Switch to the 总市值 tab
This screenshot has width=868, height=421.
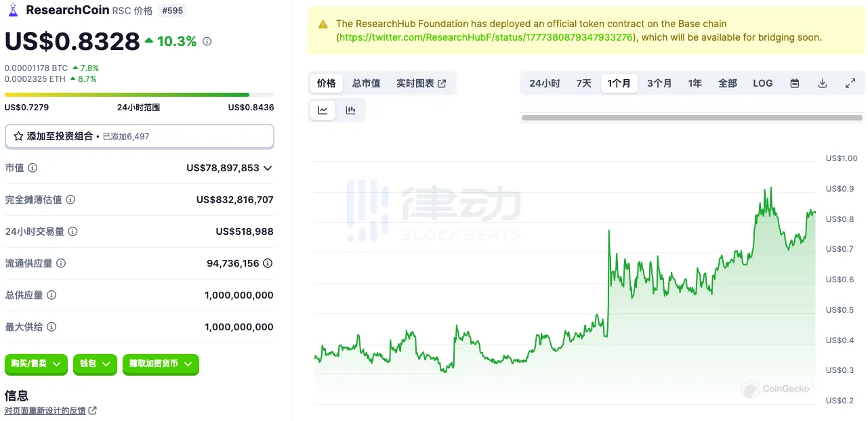(366, 83)
